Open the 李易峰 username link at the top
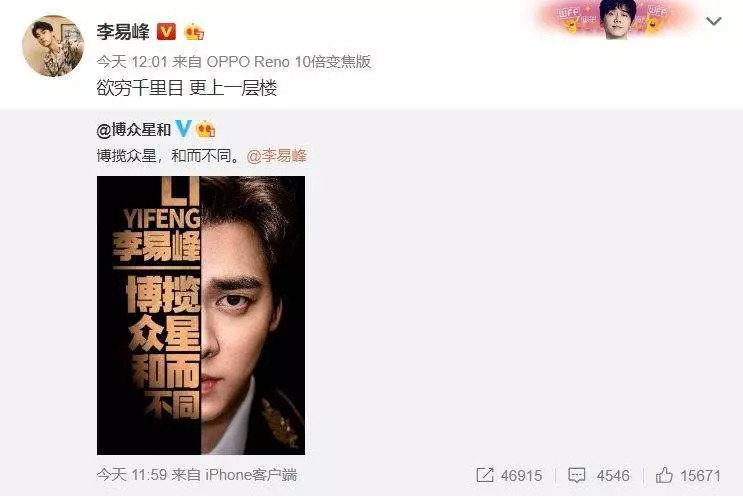Image resolution: width=743 pixels, height=500 pixels. click(x=123, y=32)
